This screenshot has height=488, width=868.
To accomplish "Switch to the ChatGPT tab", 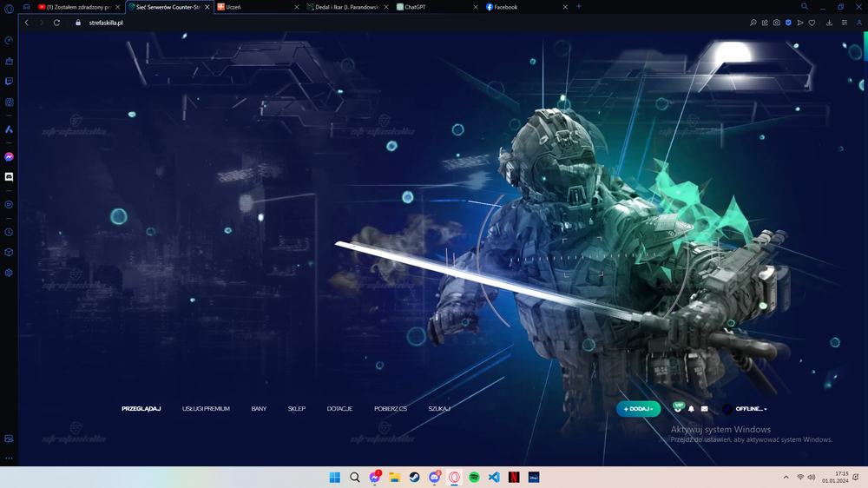I will 437,7.
